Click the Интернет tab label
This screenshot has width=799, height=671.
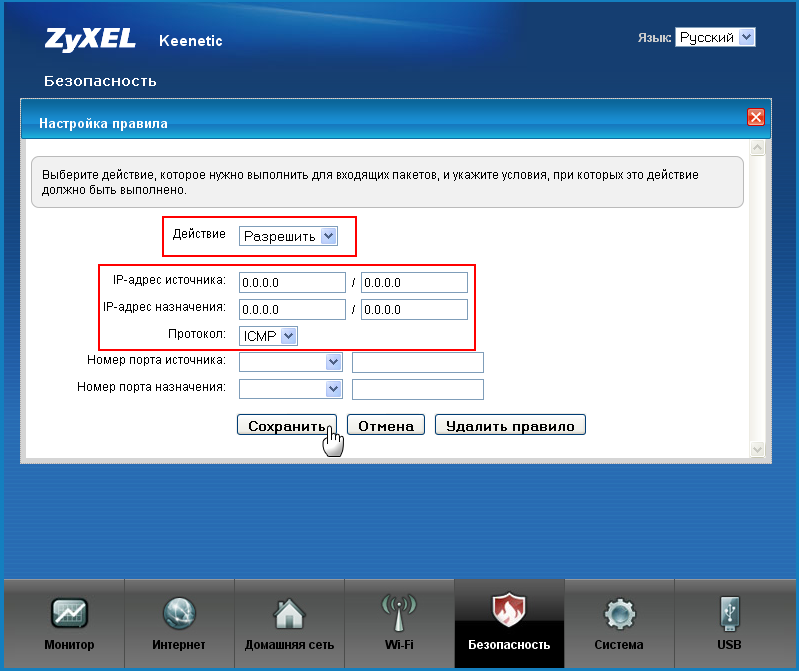179,645
